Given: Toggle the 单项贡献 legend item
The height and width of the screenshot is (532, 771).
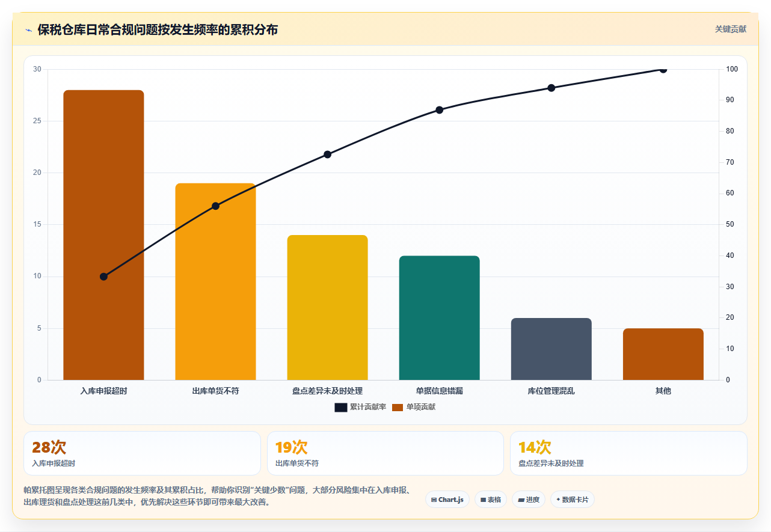Looking at the screenshot, I should (414, 407).
